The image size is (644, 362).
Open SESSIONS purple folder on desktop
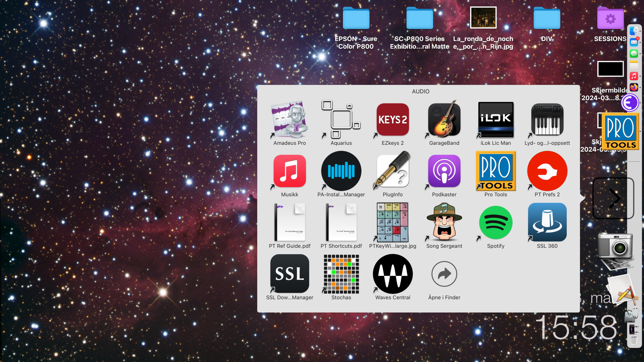click(610, 18)
